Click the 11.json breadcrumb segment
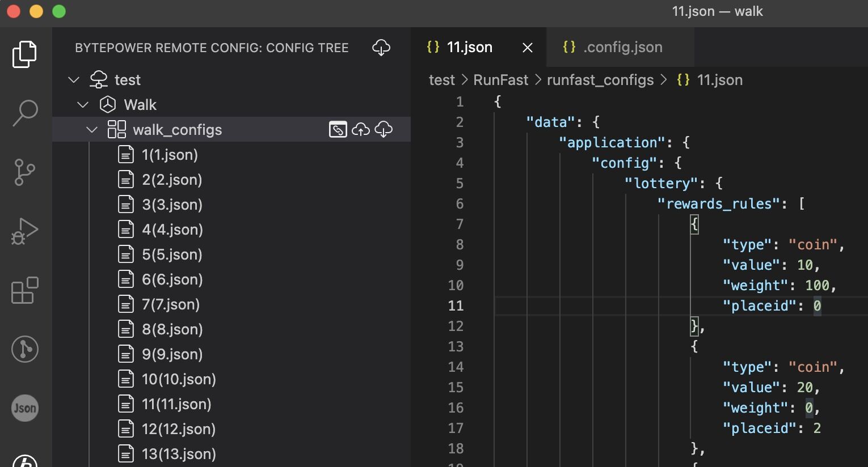The width and height of the screenshot is (868, 467). 720,80
